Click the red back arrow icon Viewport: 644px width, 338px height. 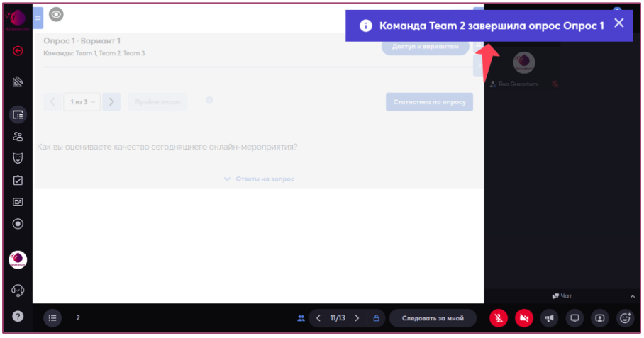click(x=18, y=51)
